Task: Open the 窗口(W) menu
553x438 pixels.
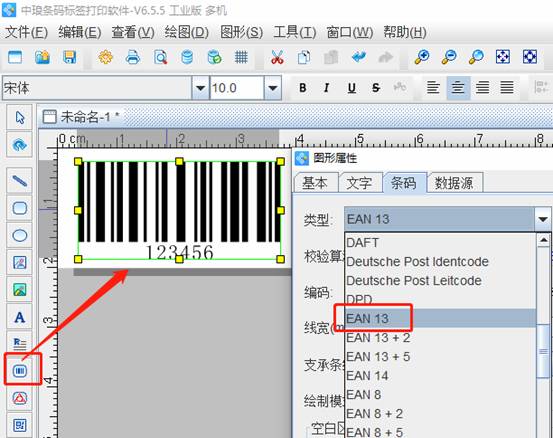Action: point(350,32)
